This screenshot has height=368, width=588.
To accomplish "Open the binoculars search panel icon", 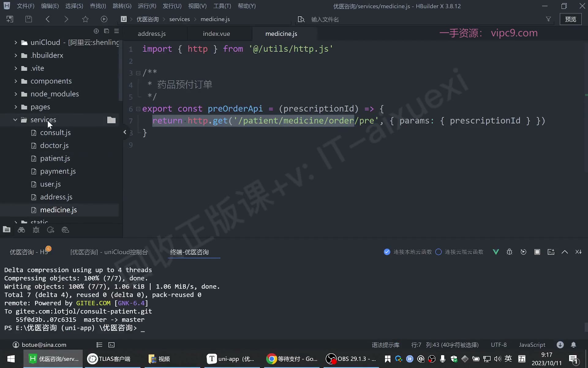I will (x=21, y=230).
